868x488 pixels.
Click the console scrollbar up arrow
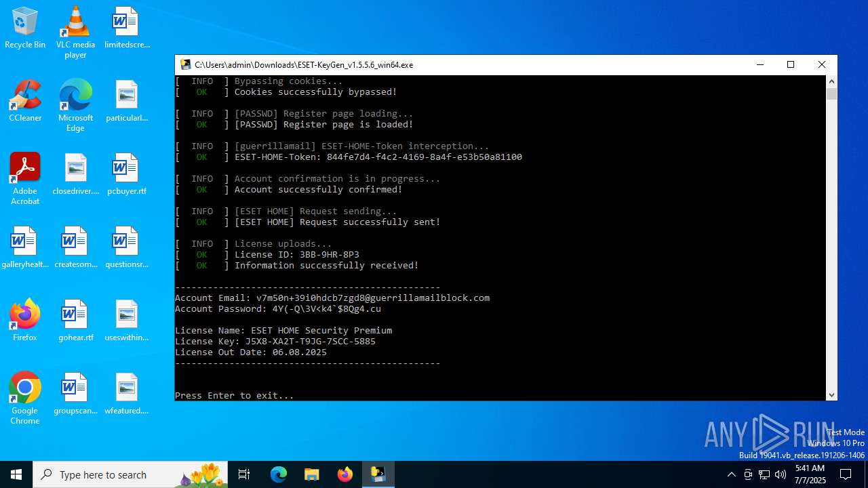[831, 81]
